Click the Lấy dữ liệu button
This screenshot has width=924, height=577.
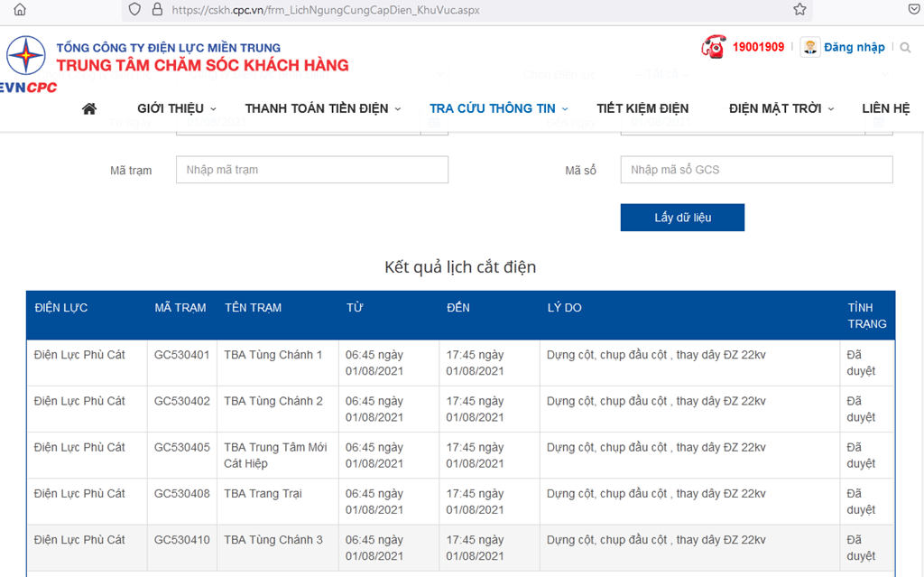pos(682,217)
